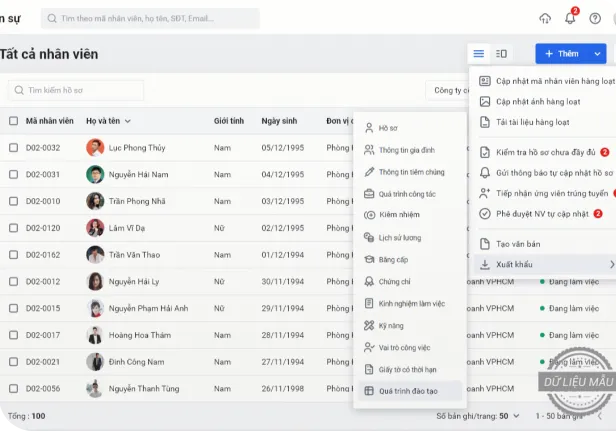Switch to list view layout icon
The width and height of the screenshot is (616, 431).
[x=479, y=53]
